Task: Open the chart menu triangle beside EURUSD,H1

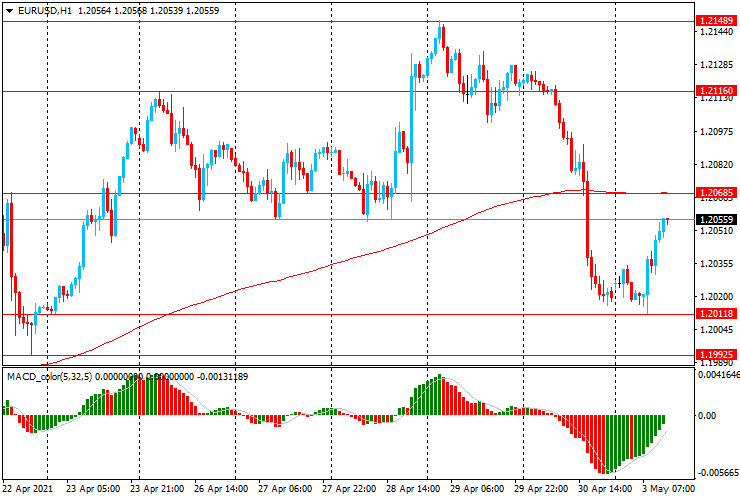Action: point(9,11)
